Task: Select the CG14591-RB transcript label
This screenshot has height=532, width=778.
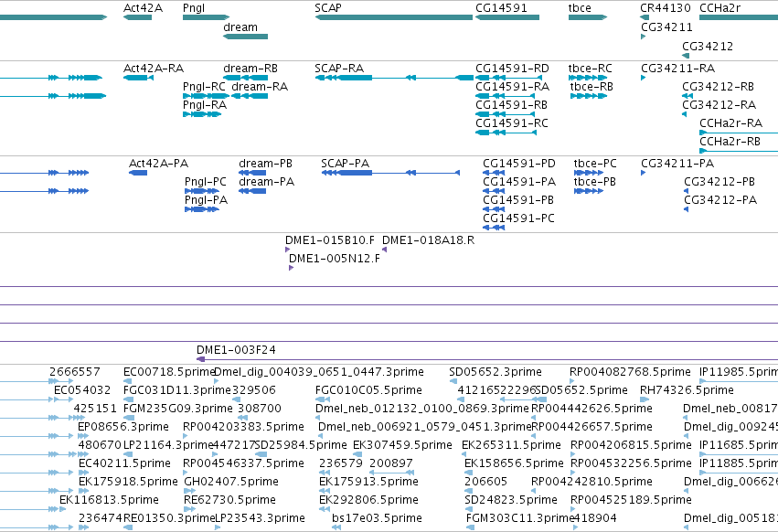Action: (x=511, y=105)
